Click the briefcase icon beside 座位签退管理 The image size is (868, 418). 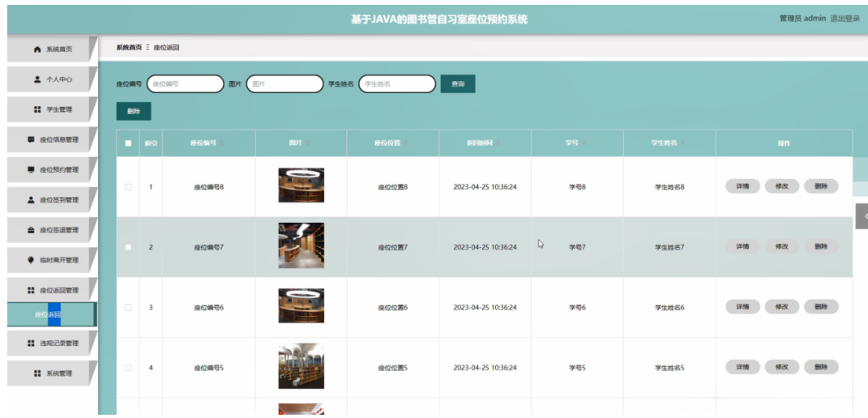31,230
